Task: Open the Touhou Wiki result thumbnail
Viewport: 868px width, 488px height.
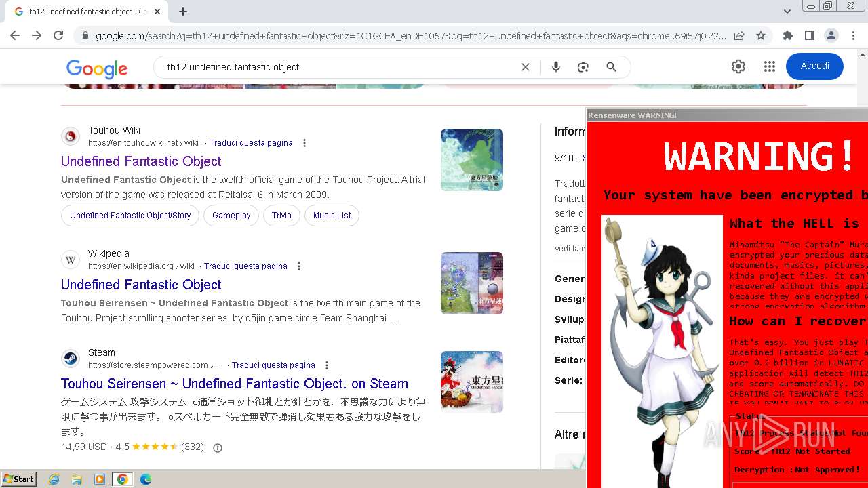Action: pyautogui.click(x=472, y=160)
